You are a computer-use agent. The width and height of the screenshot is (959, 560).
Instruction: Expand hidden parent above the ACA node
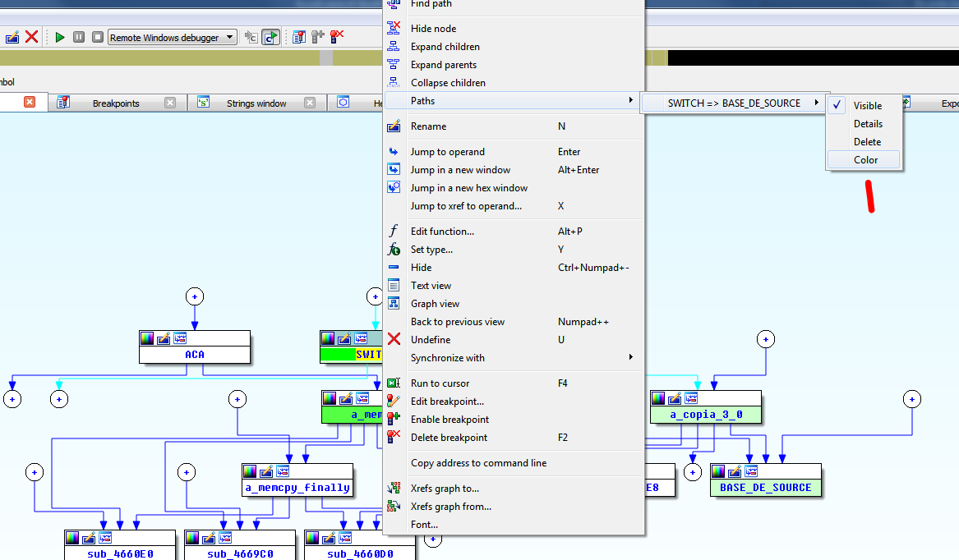pos(195,296)
